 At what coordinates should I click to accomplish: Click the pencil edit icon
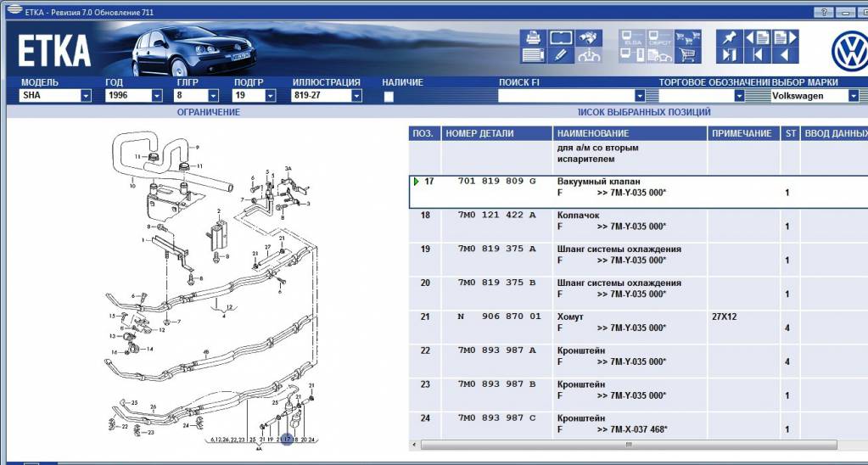coord(560,56)
